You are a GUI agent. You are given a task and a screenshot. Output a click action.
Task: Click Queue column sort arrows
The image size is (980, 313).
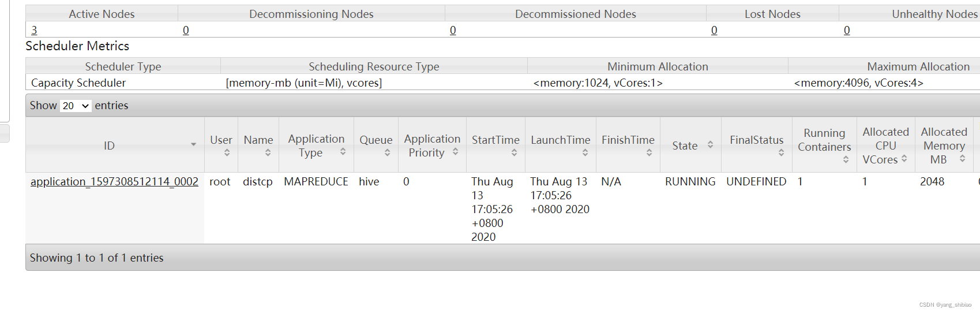(387, 153)
